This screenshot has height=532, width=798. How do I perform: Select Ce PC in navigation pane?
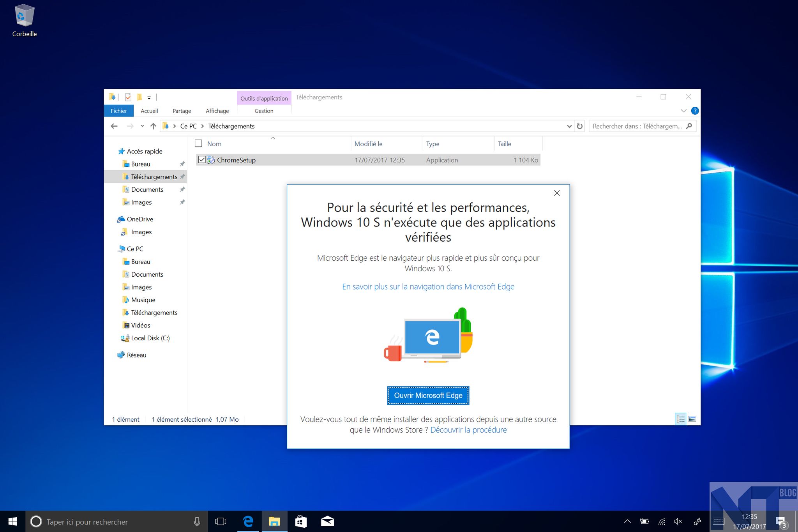tap(135, 249)
